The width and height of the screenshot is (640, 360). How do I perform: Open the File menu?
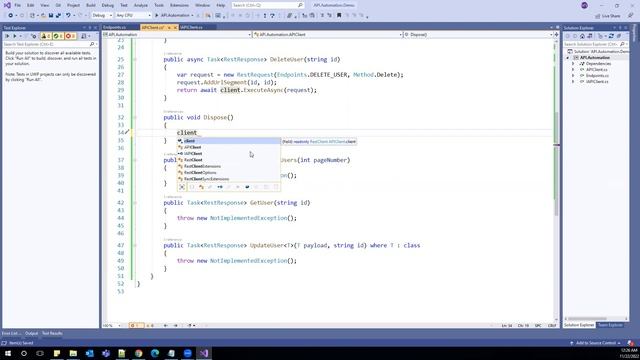pyautogui.click(x=18, y=5)
